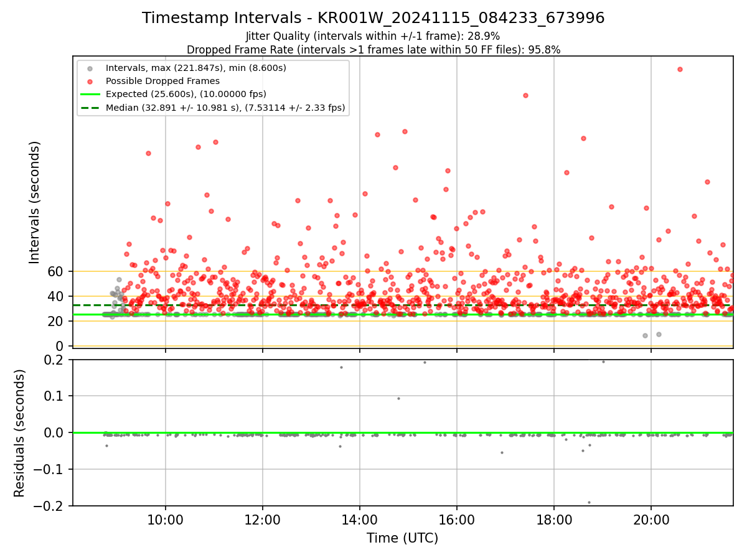Click the 'Time (UTC)' x-axis label
747x560 pixels.
coord(402,538)
